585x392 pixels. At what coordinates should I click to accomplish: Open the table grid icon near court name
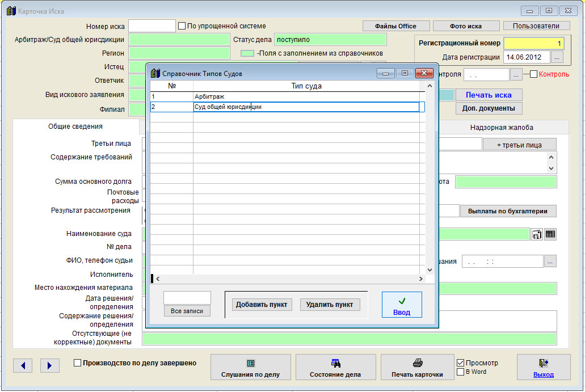[x=550, y=234]
